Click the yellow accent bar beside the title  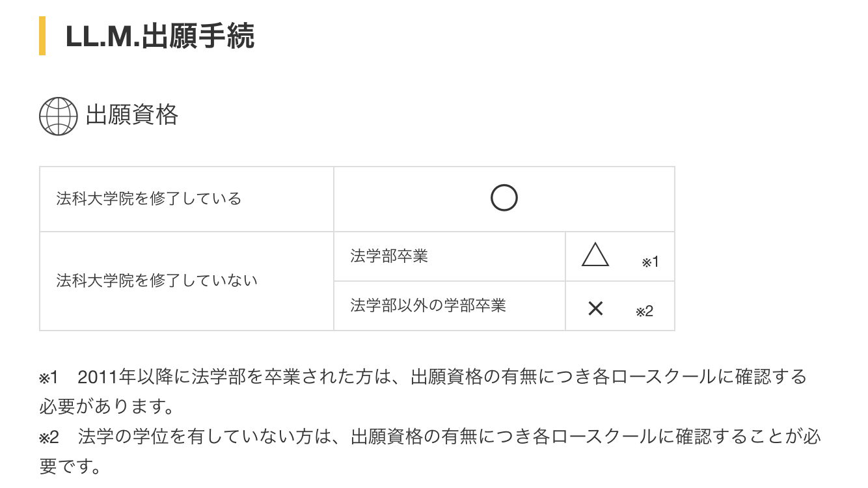(x=42, y=36)
